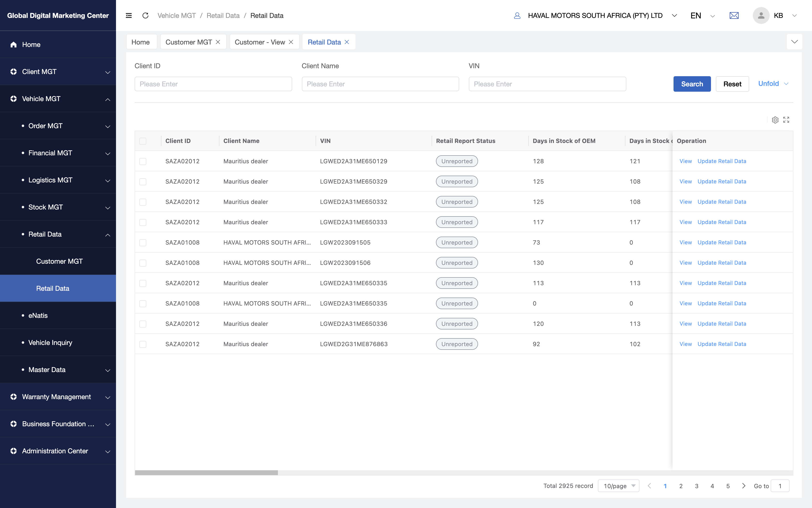The height and width of the screenshot is (508, 812).
Task: Go to the next page arrow
Action: pyautogui.click(x=744, y=486)
